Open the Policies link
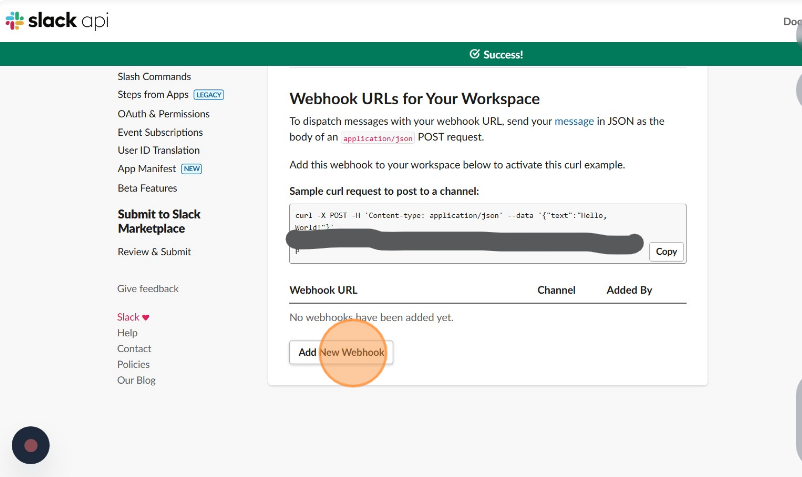Screen dimensions: 802x477 tap(133, 365)
